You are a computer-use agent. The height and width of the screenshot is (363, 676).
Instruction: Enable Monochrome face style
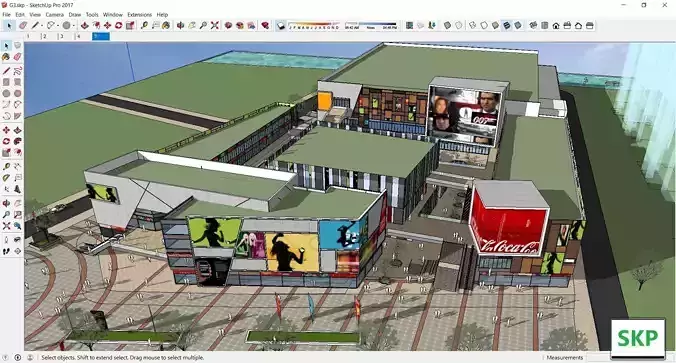click(518, 25)
